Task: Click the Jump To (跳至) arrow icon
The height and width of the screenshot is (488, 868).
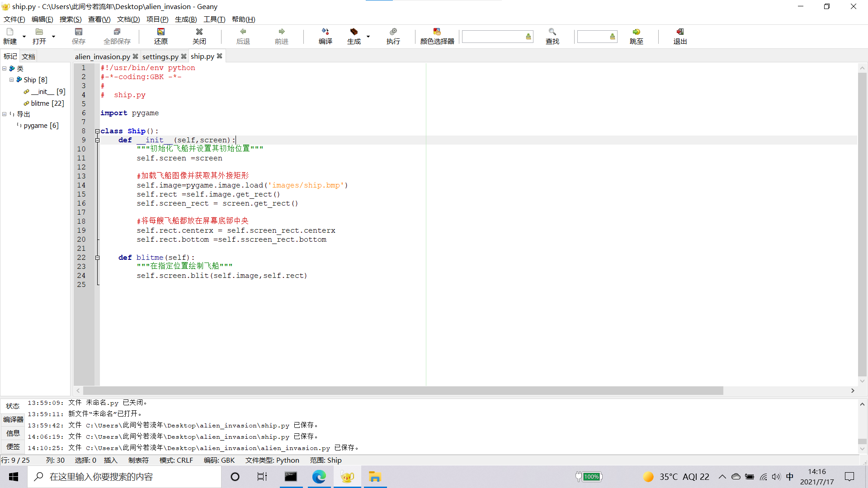Action: (636, 32)
